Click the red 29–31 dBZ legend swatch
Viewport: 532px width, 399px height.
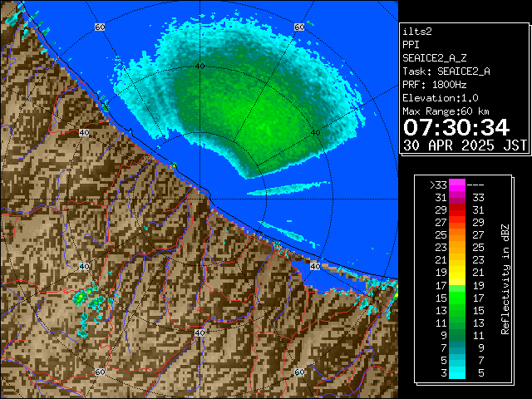click(456, 210)
